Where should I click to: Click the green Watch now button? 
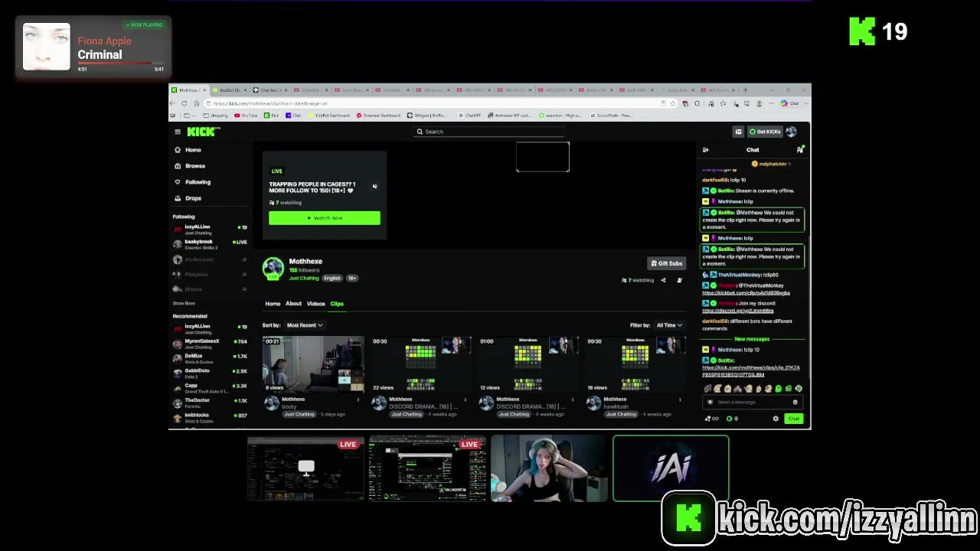[x=325, y=218]
